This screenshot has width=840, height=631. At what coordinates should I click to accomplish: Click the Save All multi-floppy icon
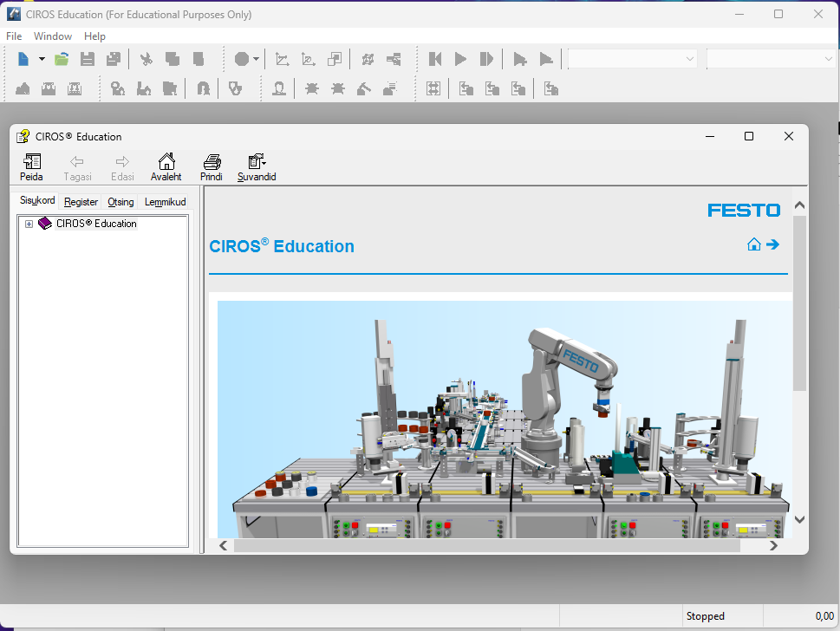coord(113,59)
